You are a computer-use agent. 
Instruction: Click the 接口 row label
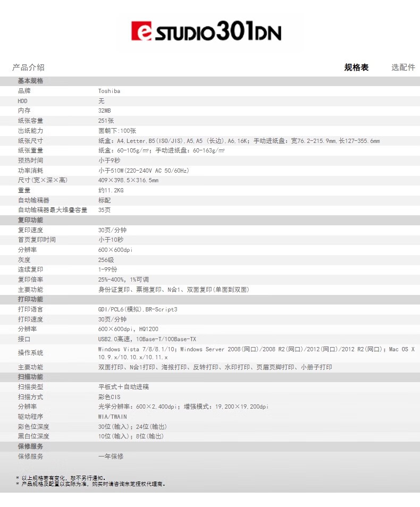[x=24, y=339]
